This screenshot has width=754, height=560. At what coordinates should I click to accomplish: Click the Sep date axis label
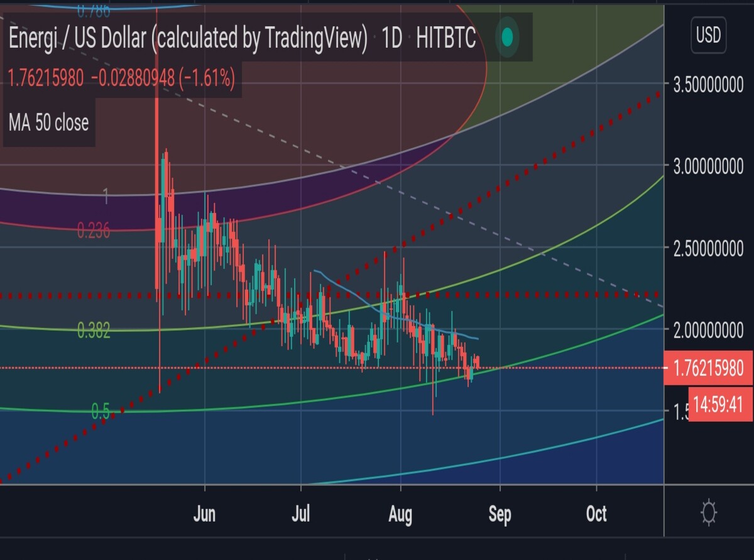[x=500, y=514]
